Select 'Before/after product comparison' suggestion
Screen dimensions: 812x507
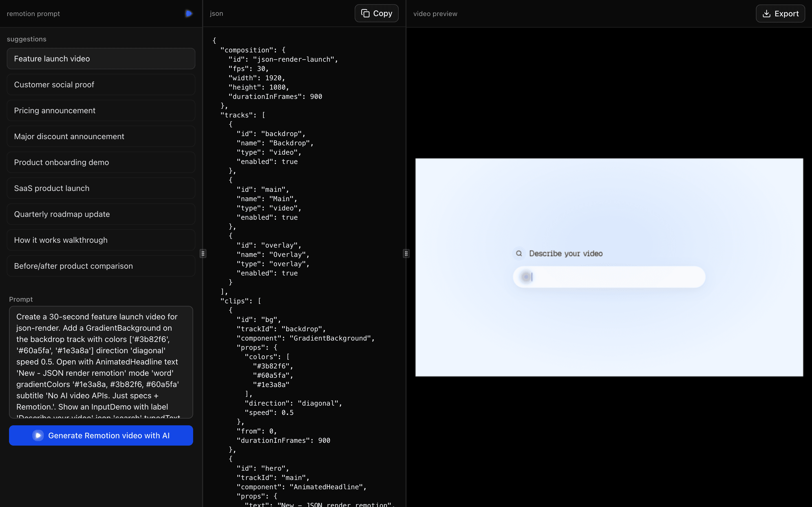pyautogui.click(x=101, y=266)
